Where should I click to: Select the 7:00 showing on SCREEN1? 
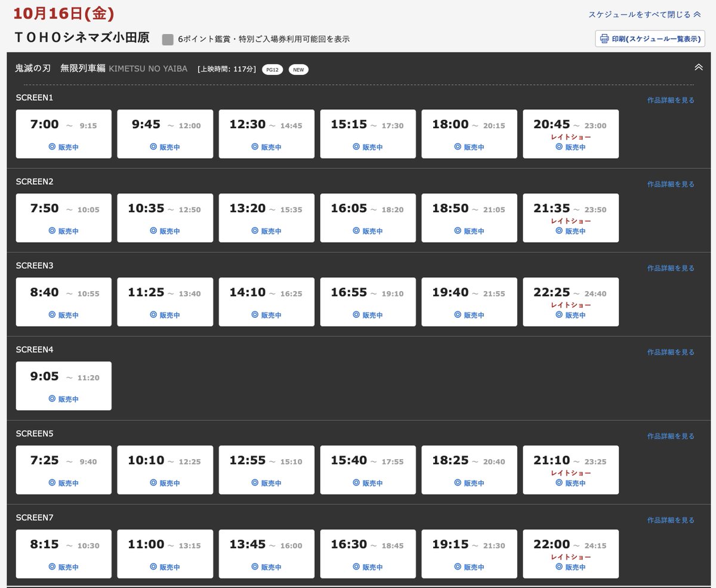coord(64,134)
